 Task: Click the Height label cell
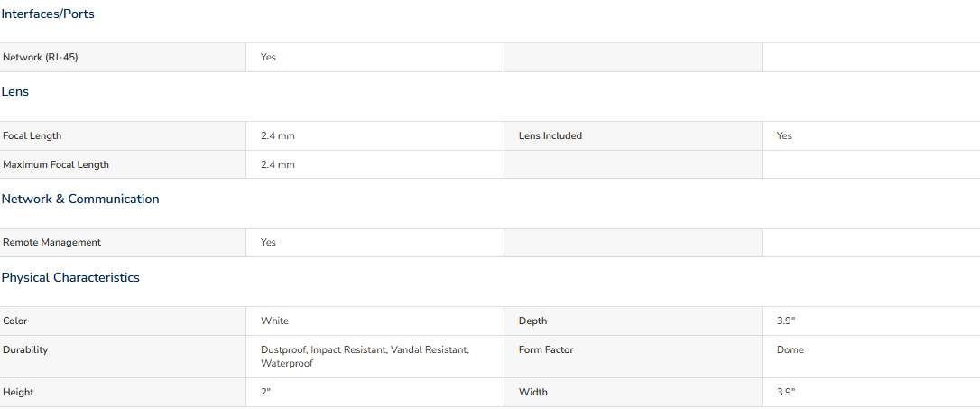coord(123,393)
